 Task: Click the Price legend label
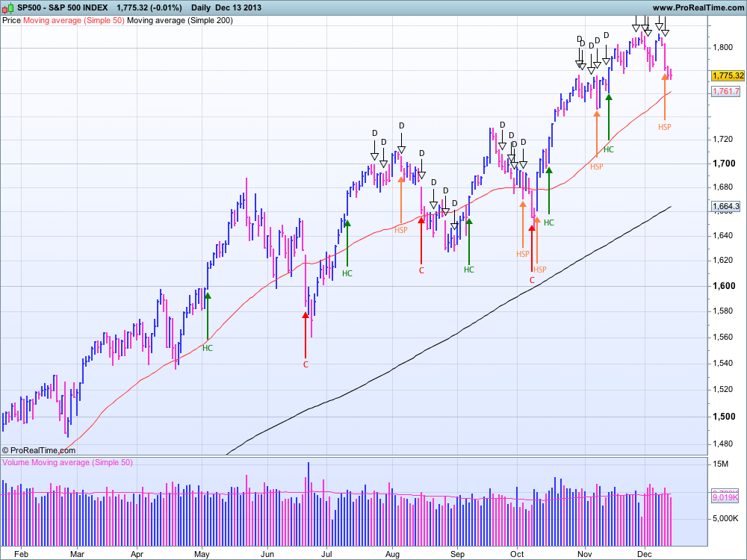(11, 20)
